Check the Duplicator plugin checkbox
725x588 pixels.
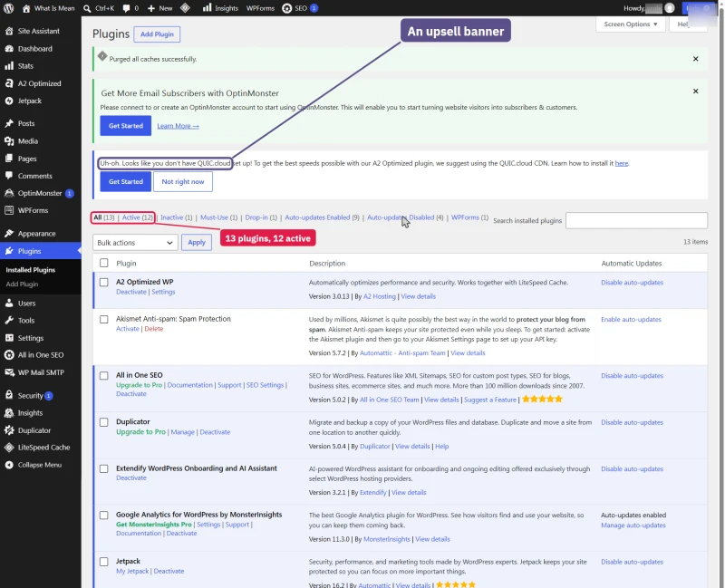(x=104, y=422)
